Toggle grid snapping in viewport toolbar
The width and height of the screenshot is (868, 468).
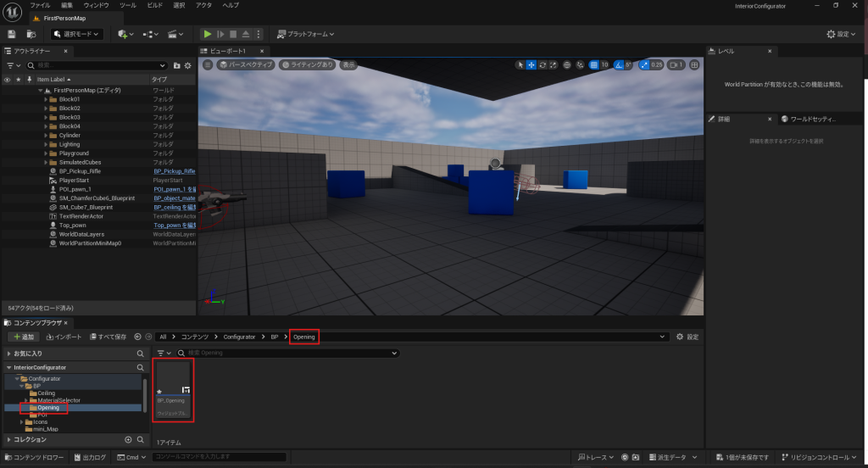pos(594,64)
